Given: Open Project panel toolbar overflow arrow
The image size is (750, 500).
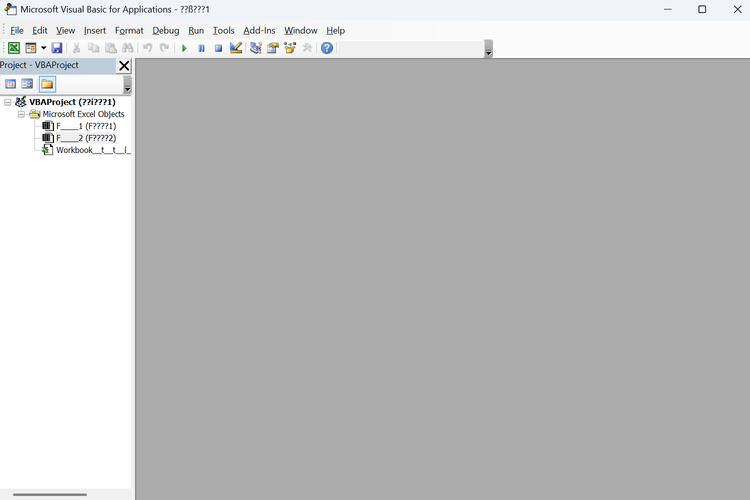Looking at the screenshot, I should pyautogui.click(x=127, y=85).
